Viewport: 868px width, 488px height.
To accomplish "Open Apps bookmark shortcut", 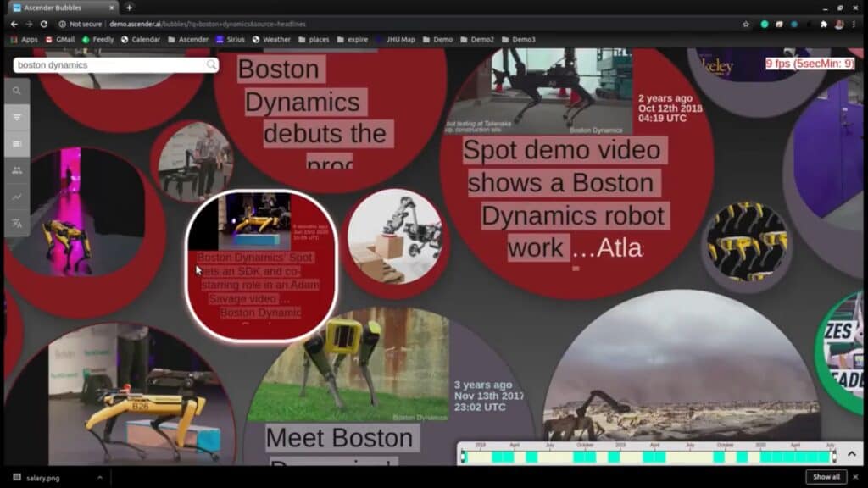I will [24, 39].
